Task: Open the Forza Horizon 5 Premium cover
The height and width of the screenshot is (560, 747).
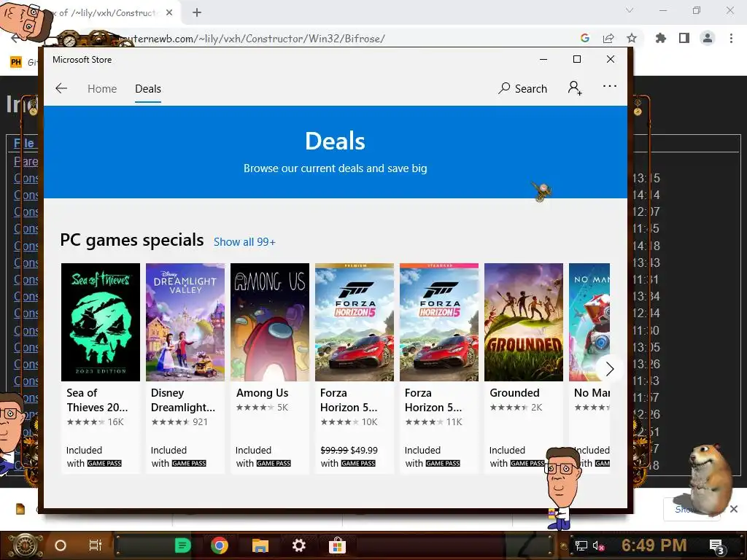Action: point(355,322)
